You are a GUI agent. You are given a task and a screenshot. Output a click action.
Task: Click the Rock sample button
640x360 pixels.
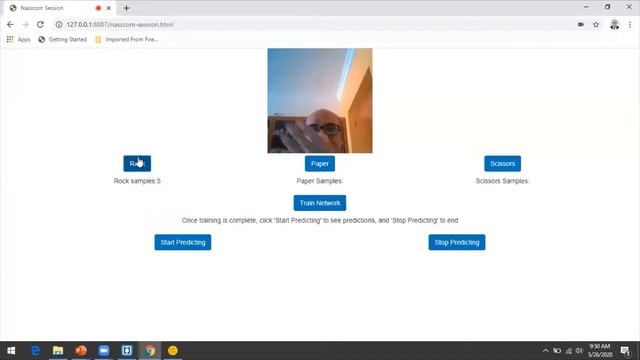(137, 164)
